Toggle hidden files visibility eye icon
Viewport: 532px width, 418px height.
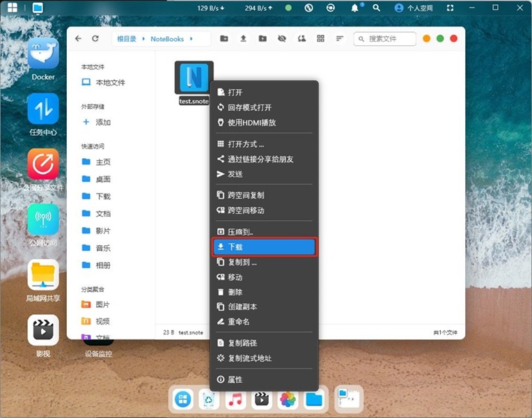click(282, 39)
